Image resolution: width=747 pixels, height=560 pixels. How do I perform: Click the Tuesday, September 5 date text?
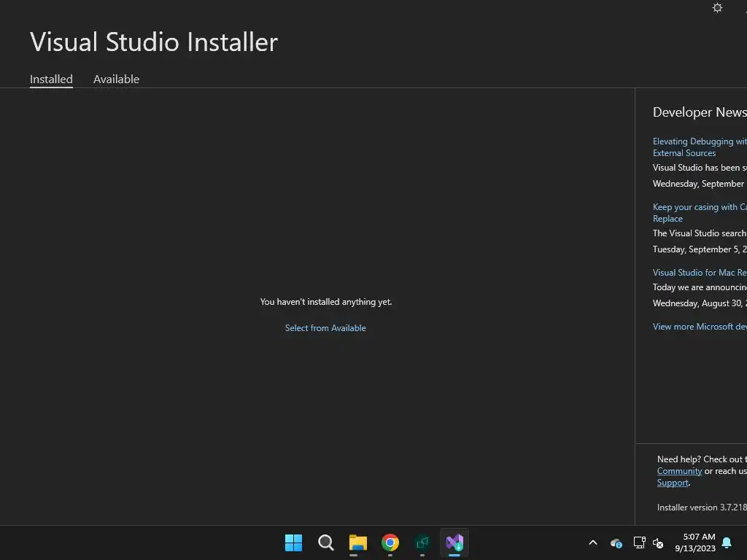700,249
